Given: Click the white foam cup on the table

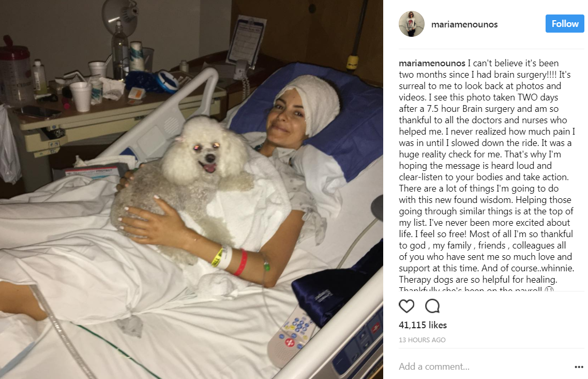Looking at the screenshot, I should point(81,96).
